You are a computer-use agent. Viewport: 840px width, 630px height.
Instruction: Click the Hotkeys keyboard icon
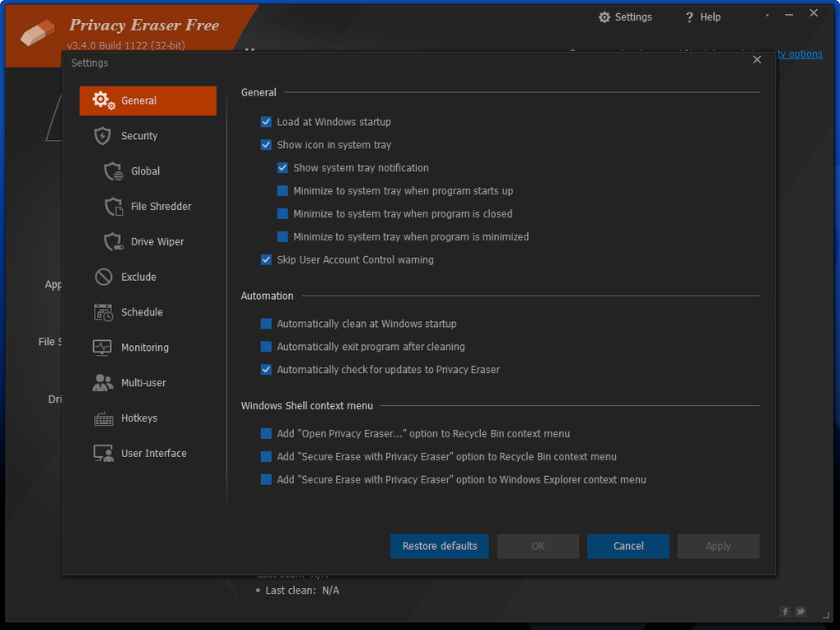click(104, 418)
